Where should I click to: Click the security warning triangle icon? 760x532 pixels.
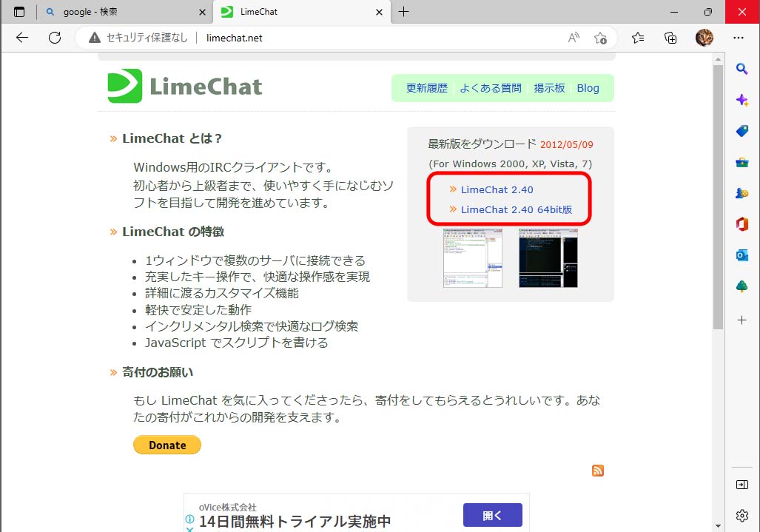pos(95,38)
